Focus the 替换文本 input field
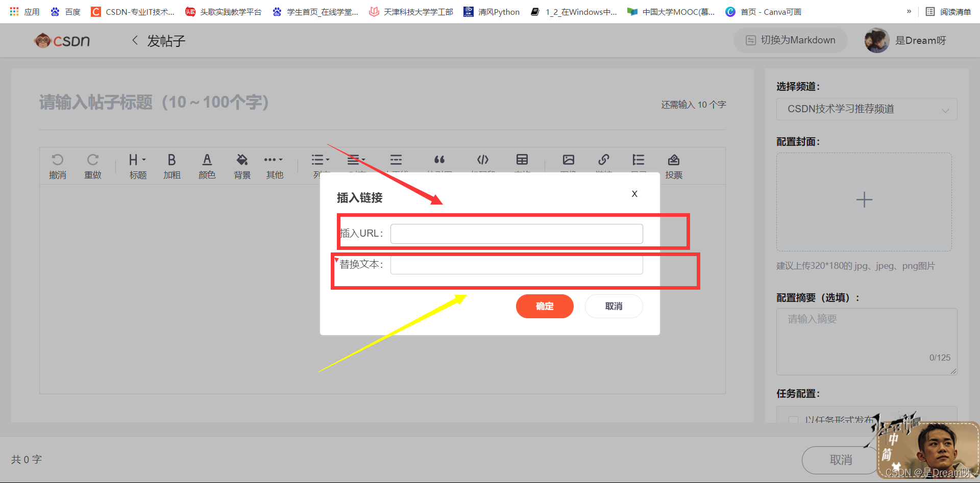This screenshot has height=483, width=980. click(517, 265)
